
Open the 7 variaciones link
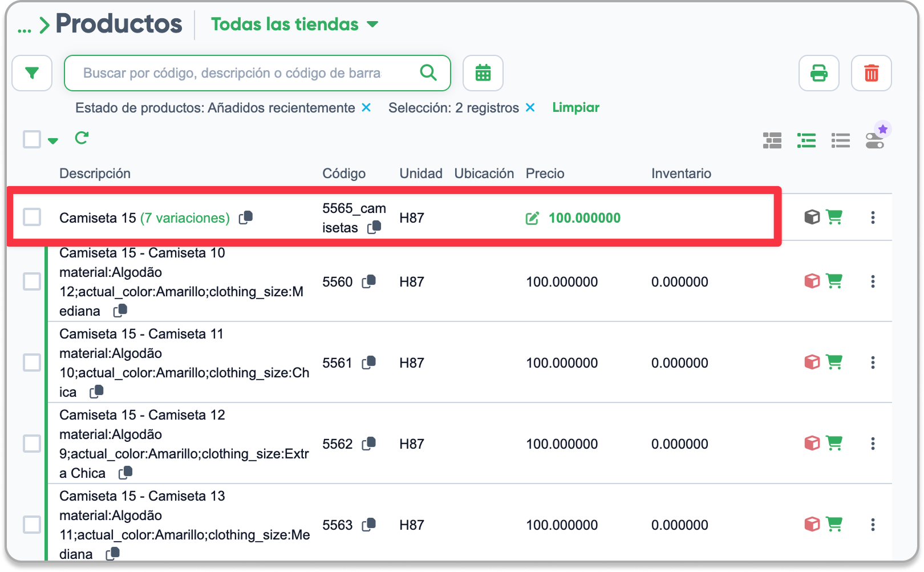pyautogui.click(x=185, y=218)
